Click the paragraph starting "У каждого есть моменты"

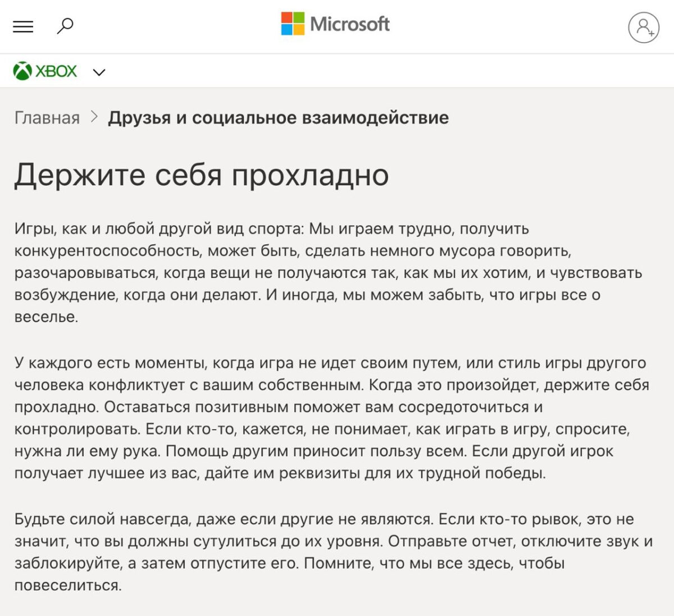point(326,416)
